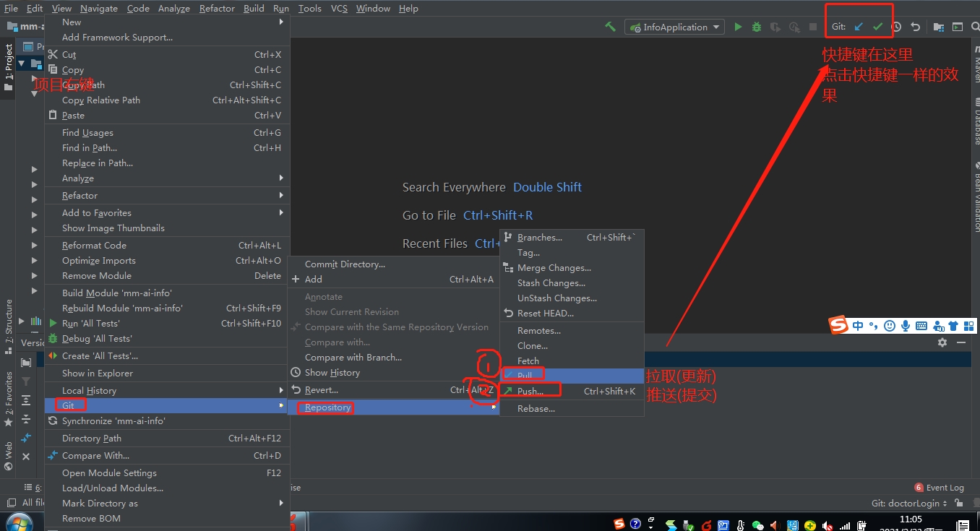980x531 pixels.
Task: Open the Favorites side tool window tab
Action: pyautogui.click(x=9, y=399)
